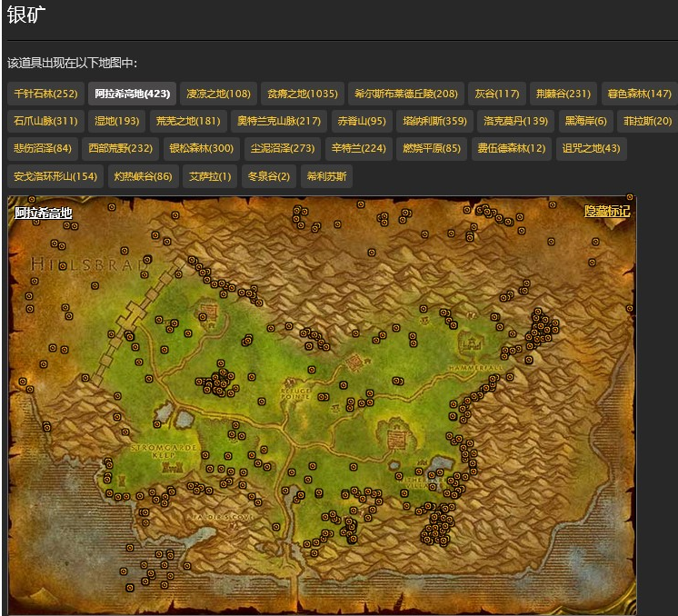This screenshot has height=616, width=678.
Task: Select the 艾萨拉(1) tab
Action: click(x=210, y=176)
